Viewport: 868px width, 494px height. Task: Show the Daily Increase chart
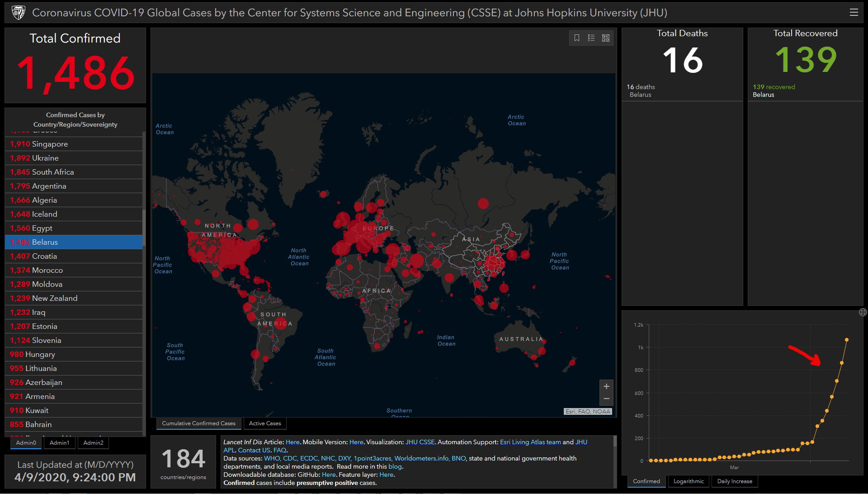(734, 481)
